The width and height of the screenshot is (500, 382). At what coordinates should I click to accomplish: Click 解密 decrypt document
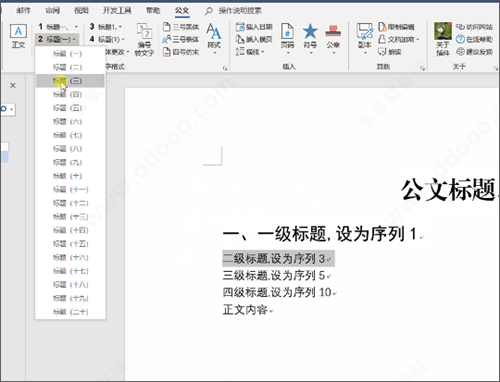pyautogui.click(x=390, y=52)
